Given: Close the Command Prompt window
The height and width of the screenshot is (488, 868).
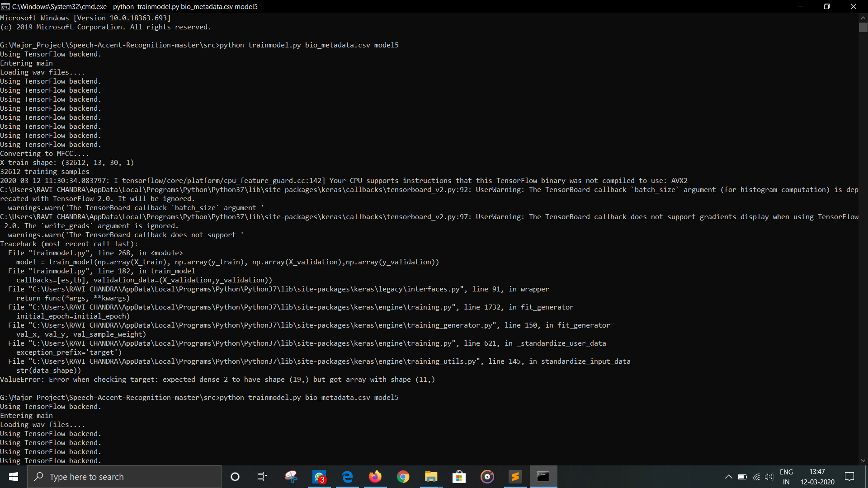Looking at the screenshot, I should (854, 6).
